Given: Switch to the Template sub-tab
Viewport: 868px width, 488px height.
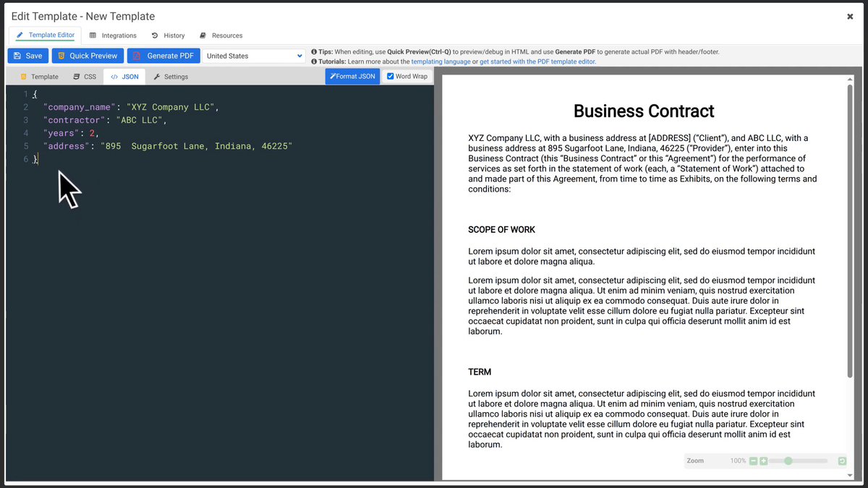Looking at the screenshot, I should [23, 76].
